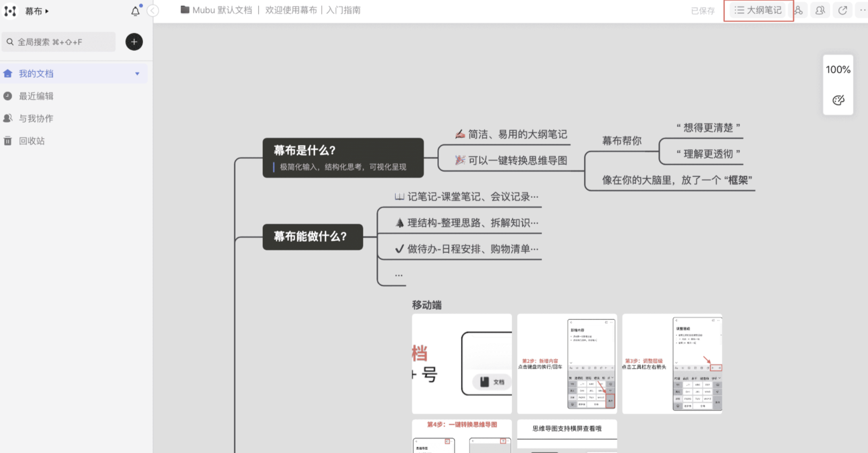Open the more options ellipsis menu
This screenshot has height=453, width=868.
pos(863,10)
